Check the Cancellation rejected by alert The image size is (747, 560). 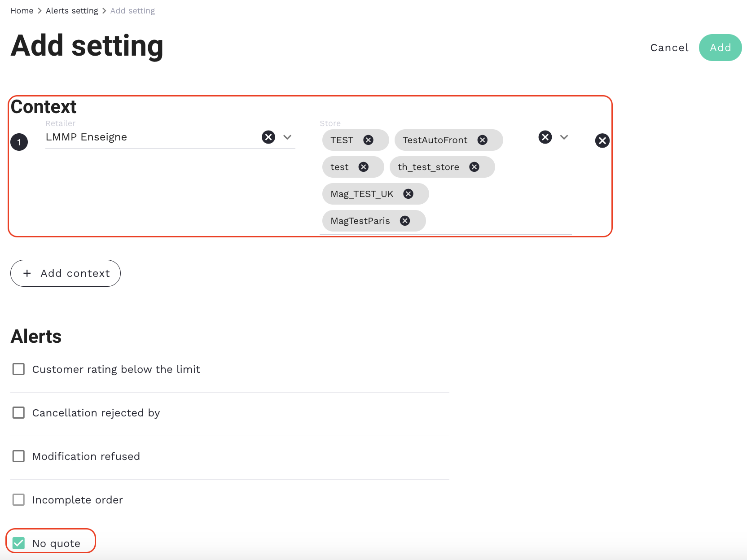pyautogui.click(x=18, y=413)
